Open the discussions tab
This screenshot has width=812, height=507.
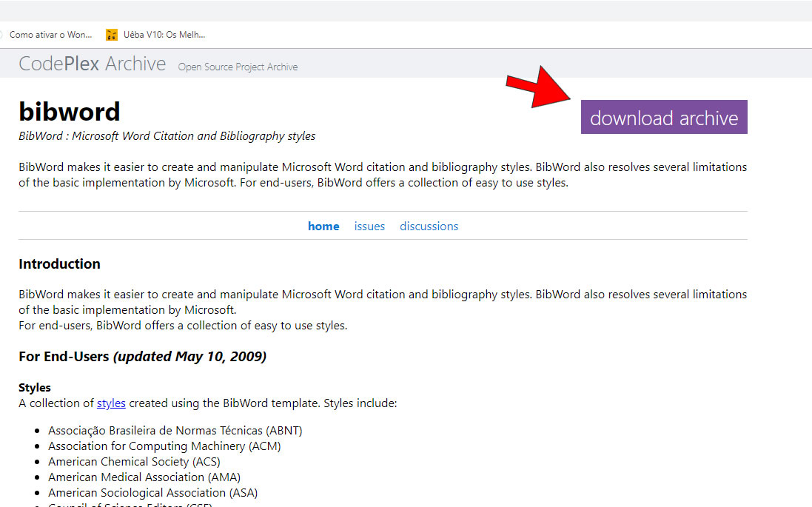point(429,226)
